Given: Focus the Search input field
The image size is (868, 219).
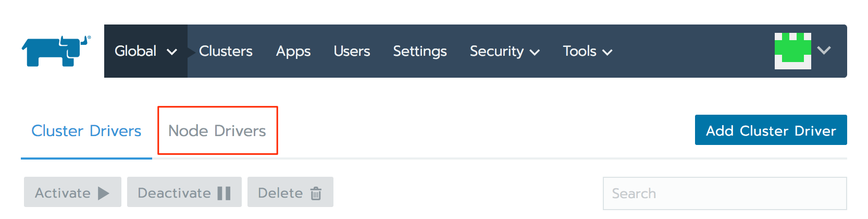Looking at the screenshot, I should 724,193.
